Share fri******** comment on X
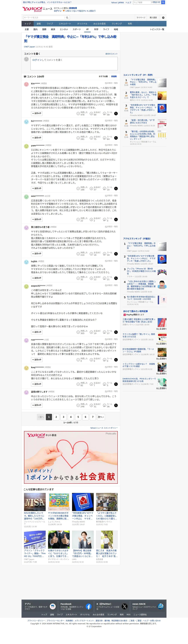 coord(116,138)
